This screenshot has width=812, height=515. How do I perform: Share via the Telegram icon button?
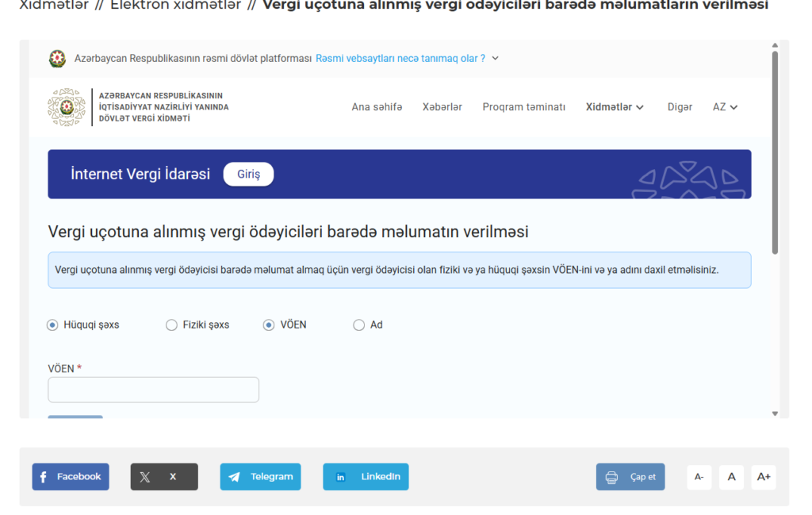[x=260, y=477]
